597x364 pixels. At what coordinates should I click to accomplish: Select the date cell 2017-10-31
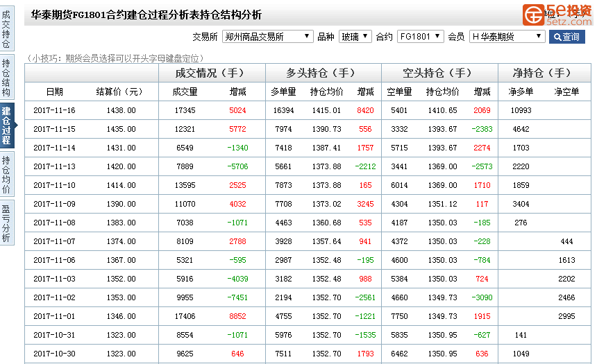54,335
